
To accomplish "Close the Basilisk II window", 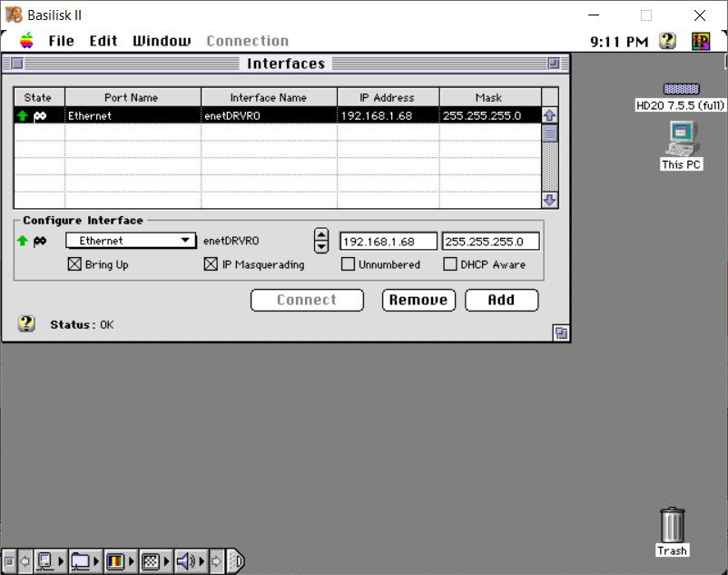I will (x=700, y=15).
